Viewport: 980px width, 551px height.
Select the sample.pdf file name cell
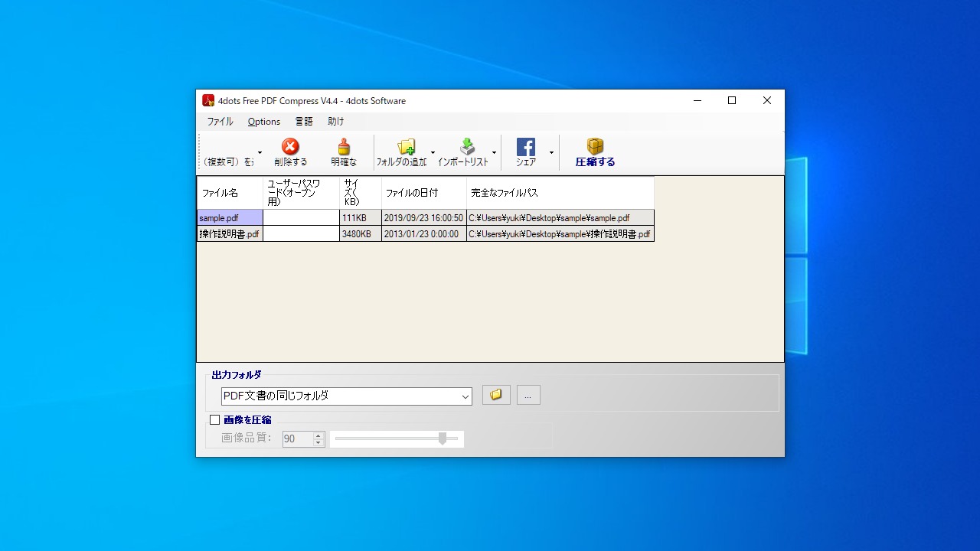230,218
